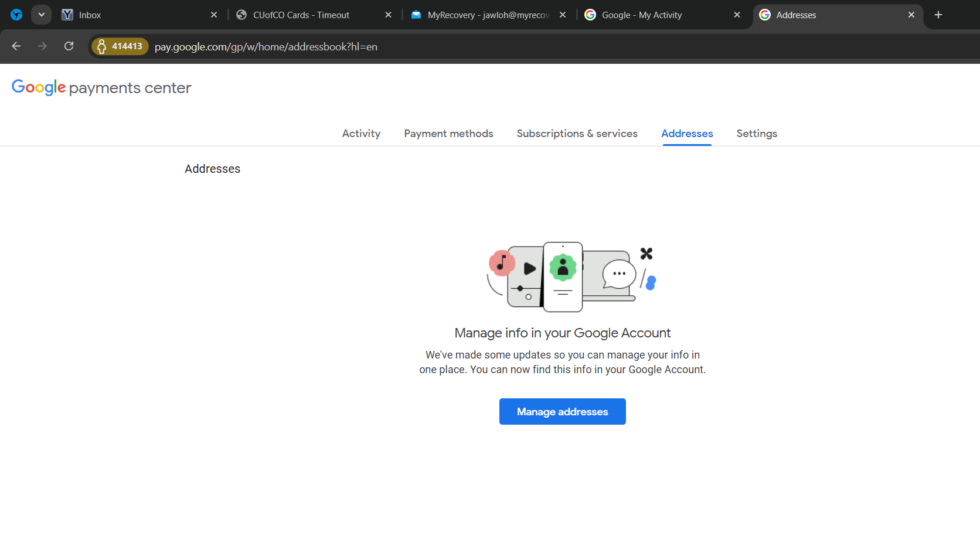
Task: Go to Payment methods
Action: click(x=448, y=134)
